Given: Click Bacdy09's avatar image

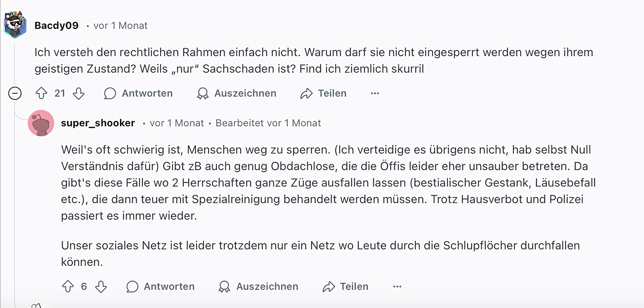Looking at the screenshot, I should [15, 24].
